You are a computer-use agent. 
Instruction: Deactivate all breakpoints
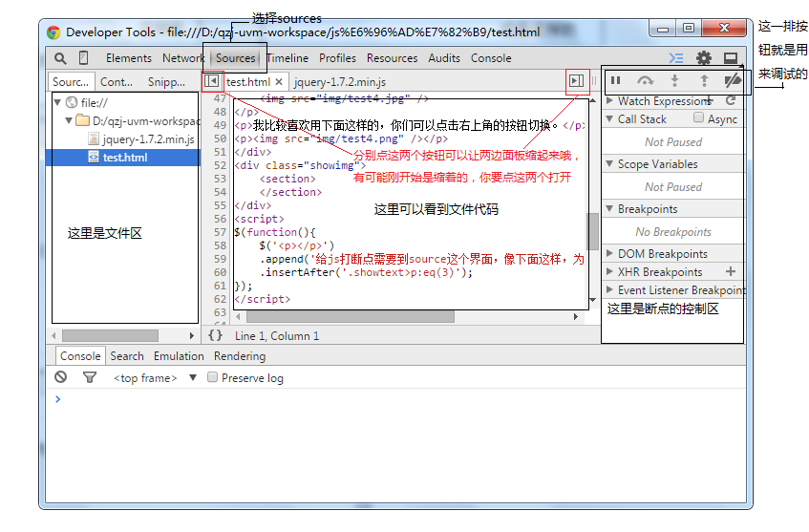tap(733, 80)
